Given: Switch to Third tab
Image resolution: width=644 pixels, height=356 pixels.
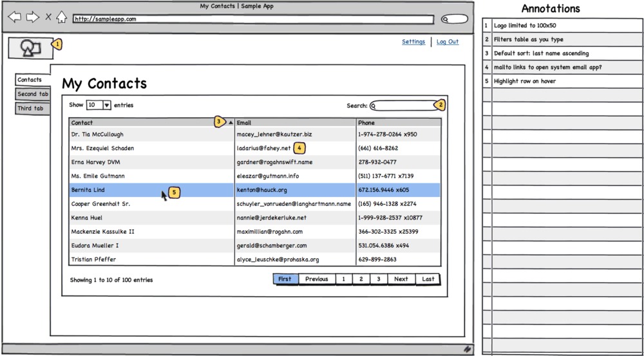Looking at the screenshot, I should pyautogui.click(x=31, y=108).
